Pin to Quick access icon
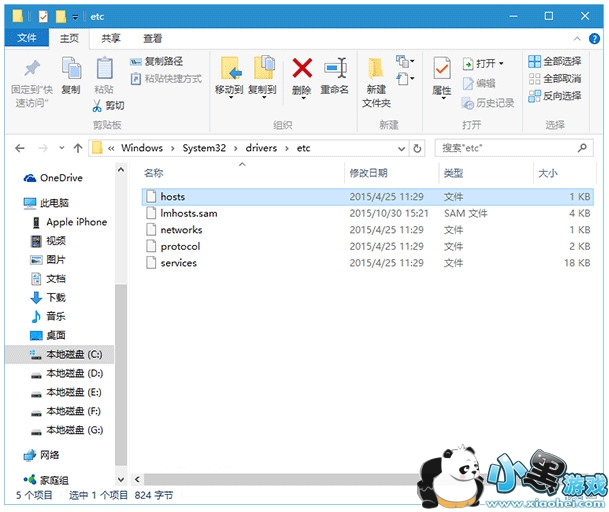Image resolution: width=609 pixels, height=512 pixels. click(x=32, y=69)
